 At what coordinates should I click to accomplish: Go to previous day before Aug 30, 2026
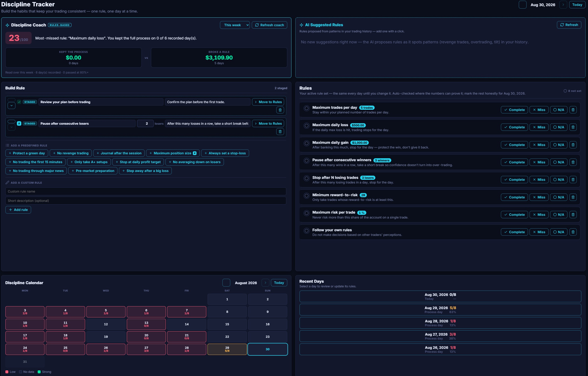(522, 5)
